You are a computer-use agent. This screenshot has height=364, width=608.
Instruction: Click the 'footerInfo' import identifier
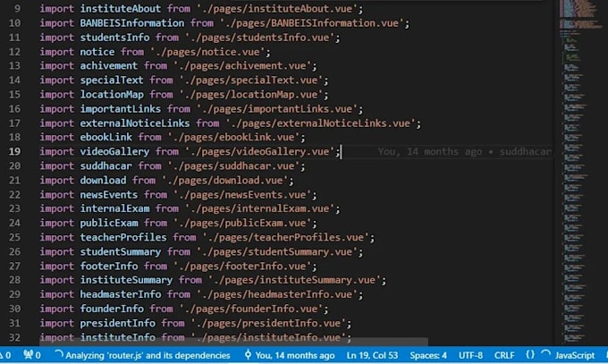(x=108, y=266)
